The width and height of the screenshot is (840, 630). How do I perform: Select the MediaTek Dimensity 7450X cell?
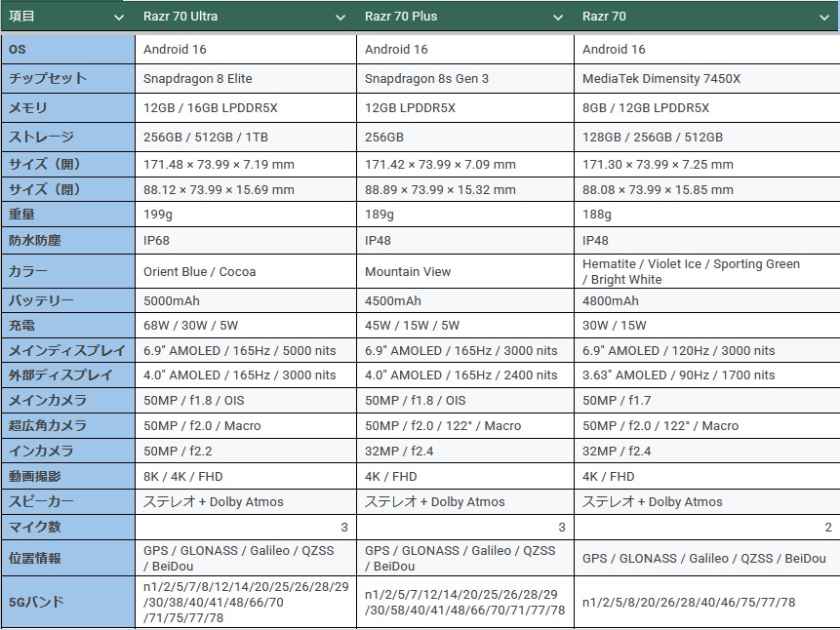click(707, 79)
